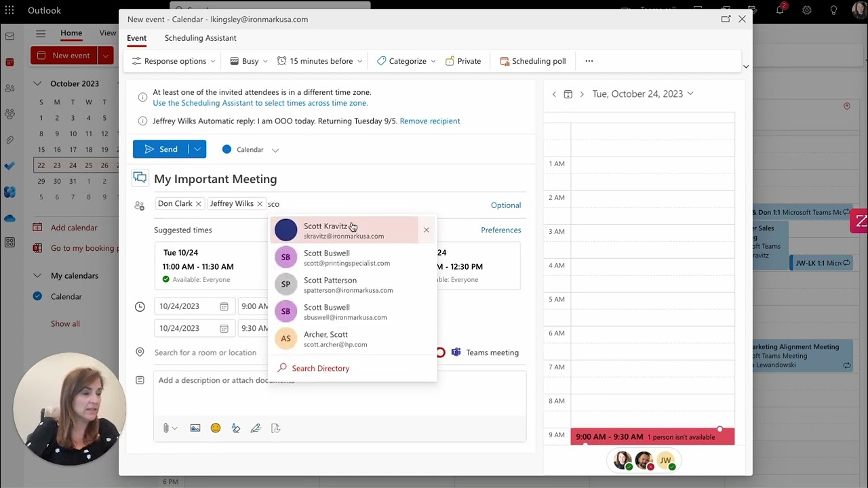868x488 pixels.
Task: Remove the Scott Kravitz suggestion
Action: click(427, 230)
